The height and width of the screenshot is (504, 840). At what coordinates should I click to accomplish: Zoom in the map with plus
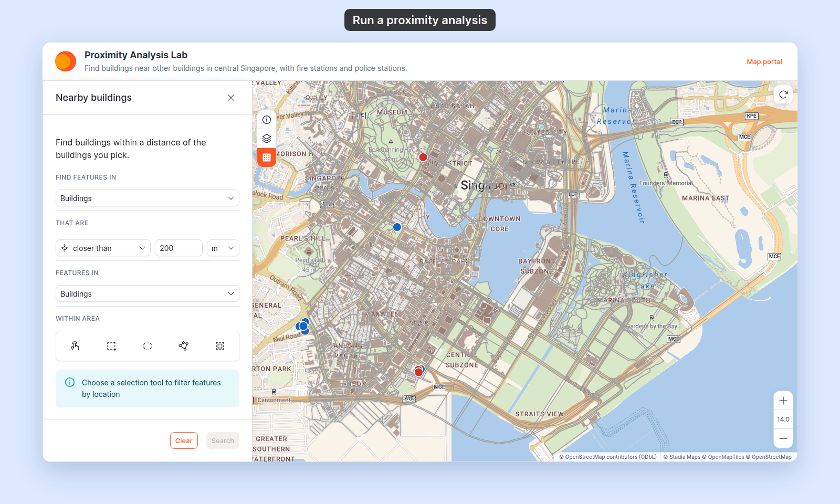click(x=783, y=401)
